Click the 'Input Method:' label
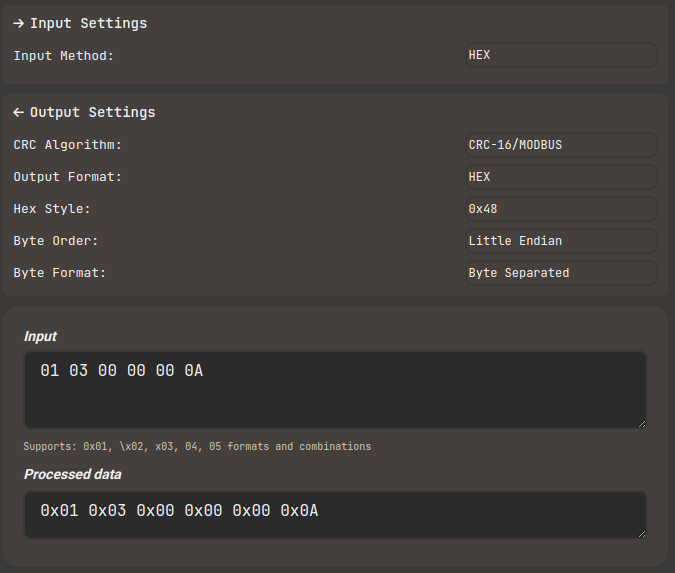 click(64, 56)
